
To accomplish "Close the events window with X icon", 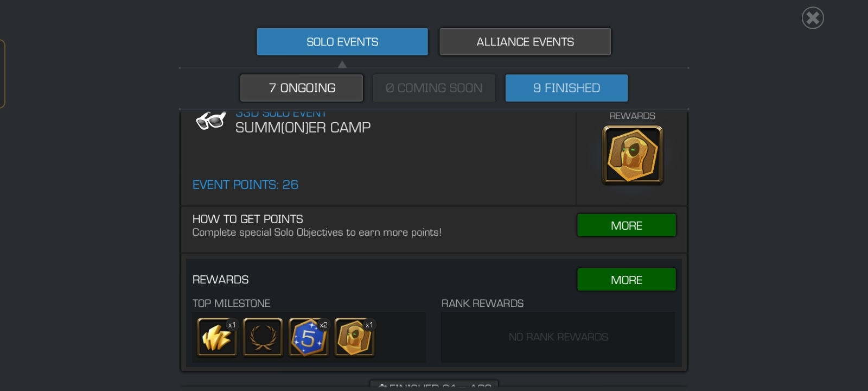I will tap(813, 18).
